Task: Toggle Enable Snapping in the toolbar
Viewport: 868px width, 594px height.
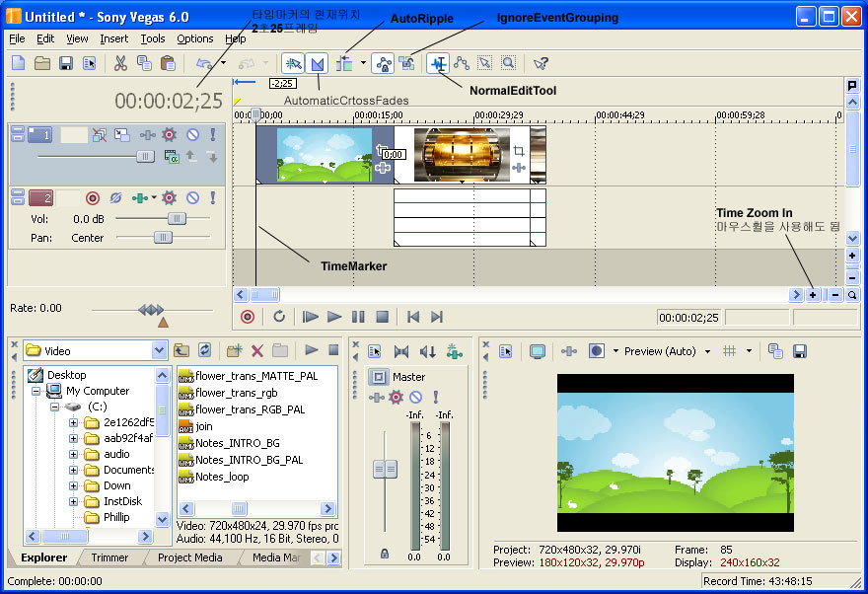Action: click(x=293, y=64)
